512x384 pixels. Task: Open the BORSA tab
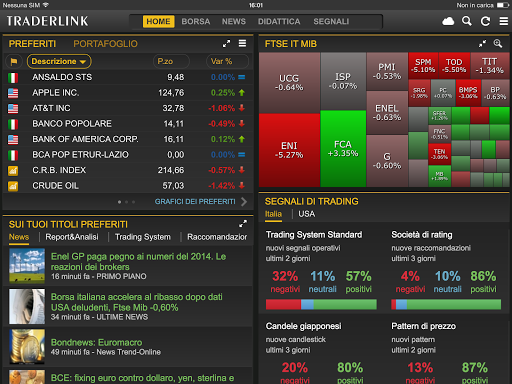click(196, 21)
